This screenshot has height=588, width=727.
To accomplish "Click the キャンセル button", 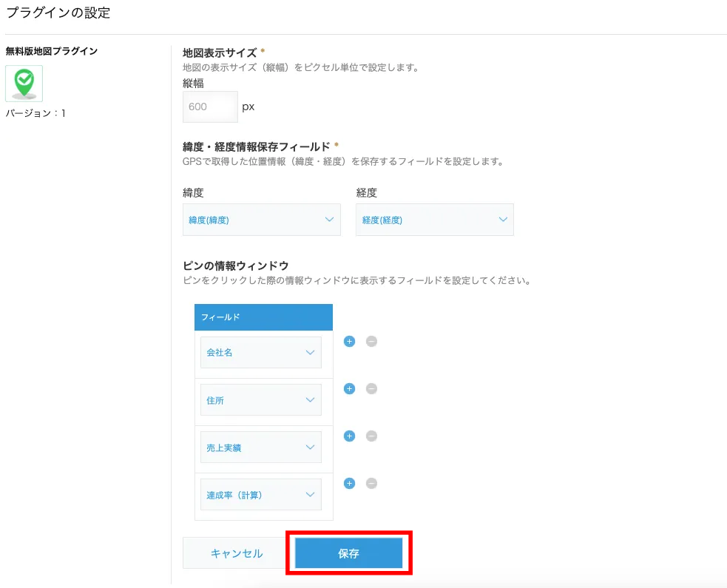I will (x=236, y=553).
